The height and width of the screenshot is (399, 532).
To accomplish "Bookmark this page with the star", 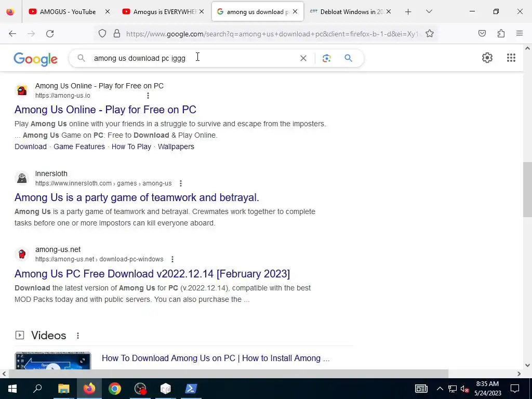I will click(430, 34).
